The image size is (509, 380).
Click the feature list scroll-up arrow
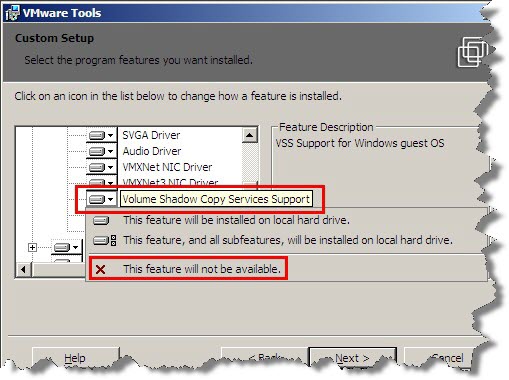coord(250,135)
